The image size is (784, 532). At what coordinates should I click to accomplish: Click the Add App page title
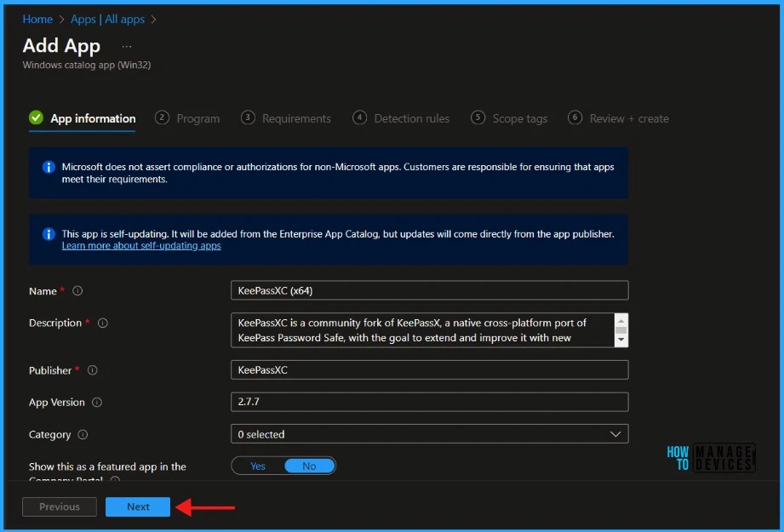(61, 45)
